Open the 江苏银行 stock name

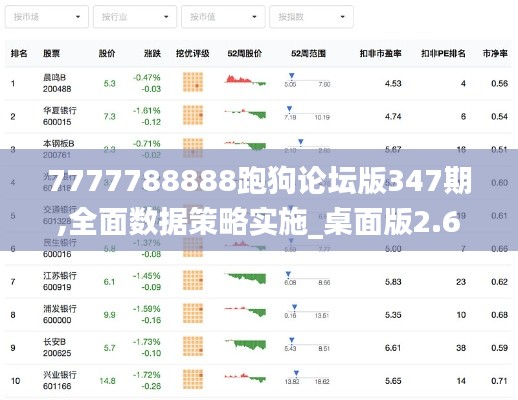(60, 276)
